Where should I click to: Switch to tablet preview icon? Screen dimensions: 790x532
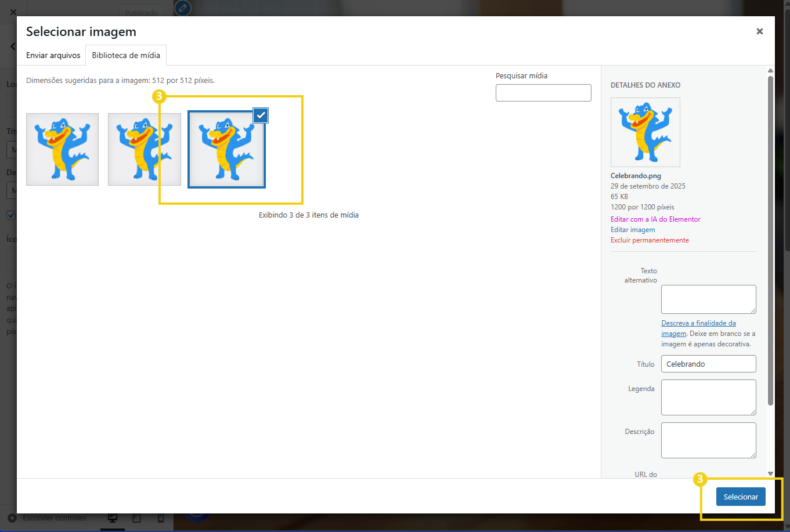(x=137, y=518)
